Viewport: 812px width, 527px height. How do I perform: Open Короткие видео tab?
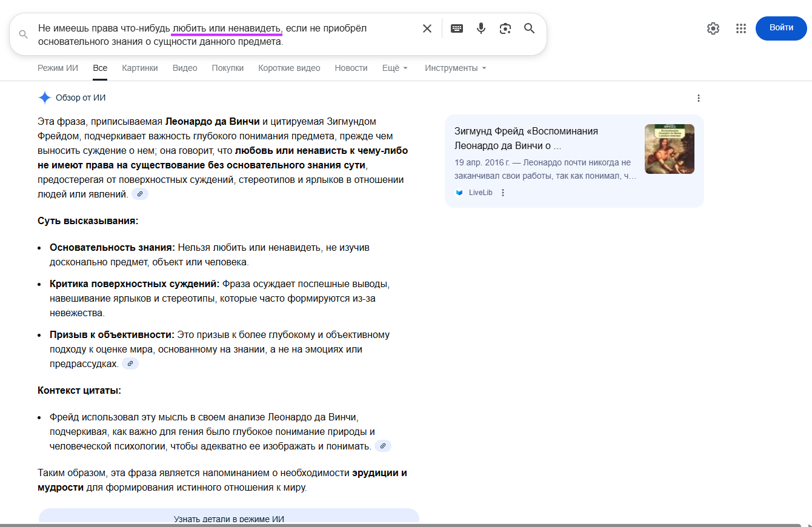[289, 68]
